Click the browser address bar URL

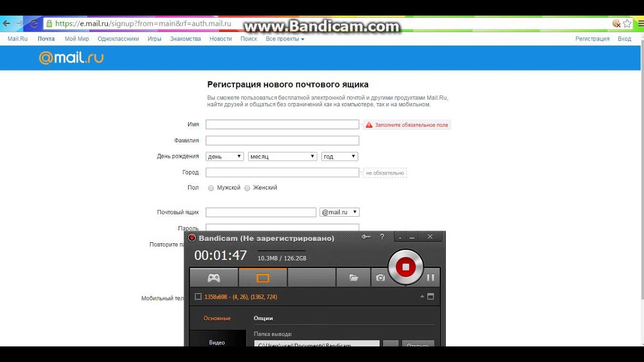tap(143, 24)
